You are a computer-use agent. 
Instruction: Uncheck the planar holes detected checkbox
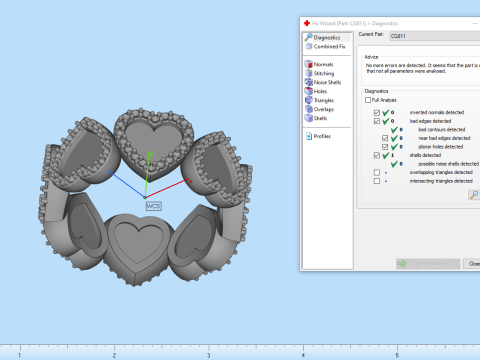[x=385, y=147]
